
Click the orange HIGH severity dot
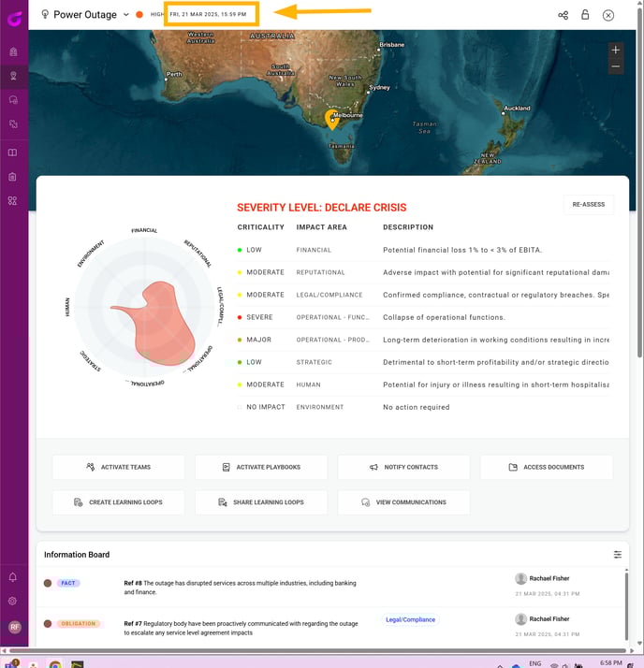coord(139,14)
